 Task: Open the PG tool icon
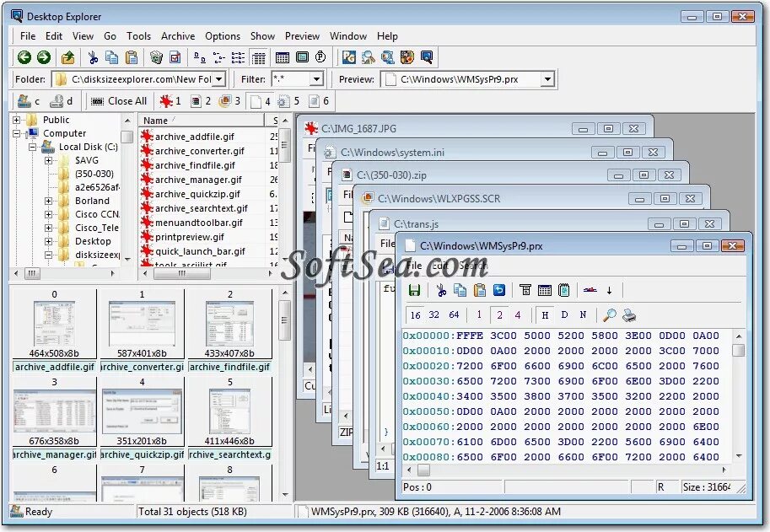click(348, 57)
